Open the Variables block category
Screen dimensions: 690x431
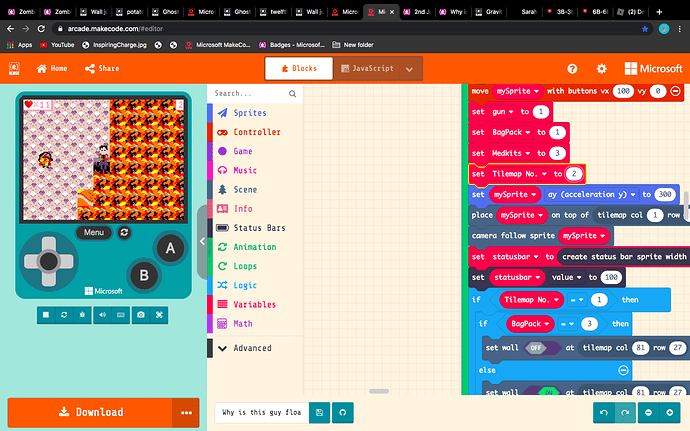pyautogui.click(x=255, y=304)
